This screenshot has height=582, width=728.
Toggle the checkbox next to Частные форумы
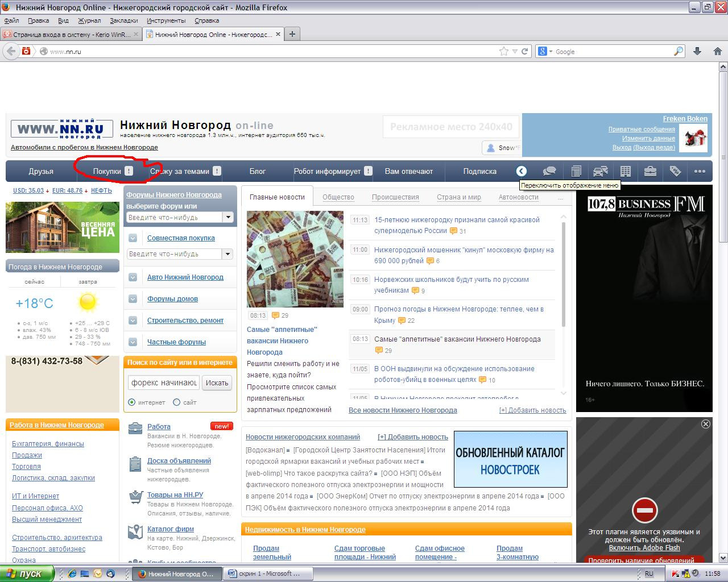[133, 342]
